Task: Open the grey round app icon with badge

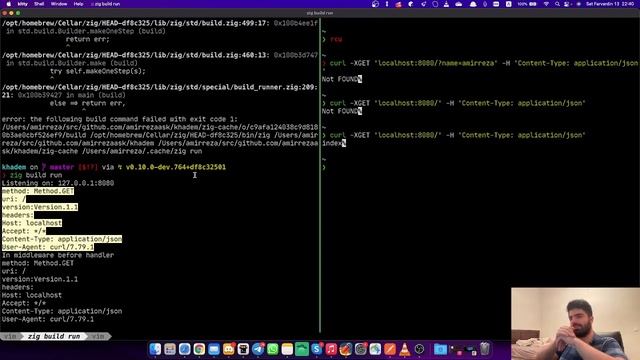Action: coord(360,349)
